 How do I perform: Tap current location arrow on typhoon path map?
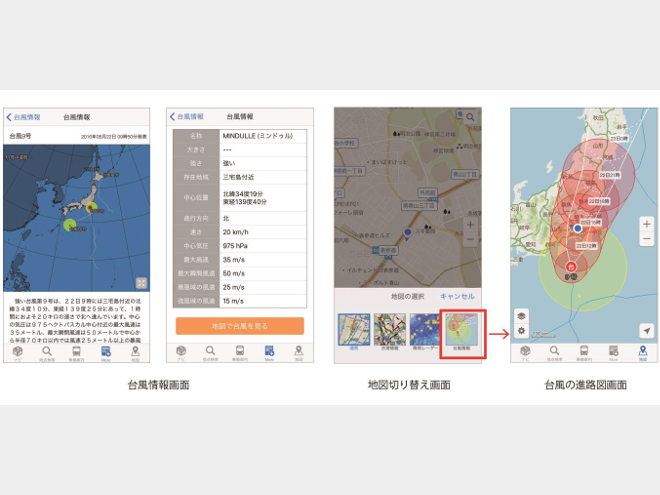coord(648,330)
